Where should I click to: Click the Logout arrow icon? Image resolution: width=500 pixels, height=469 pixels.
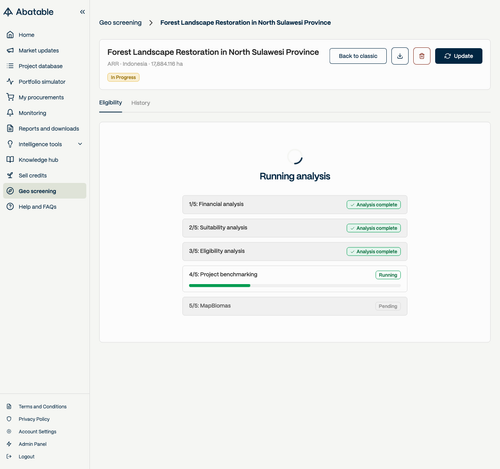(x=9, y=456)
